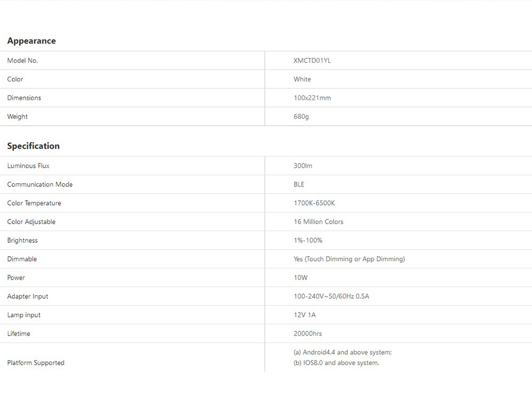This screenshot has width=532, height=408.
Task: Select the BLE value text
Action: (x=299, y=184)
